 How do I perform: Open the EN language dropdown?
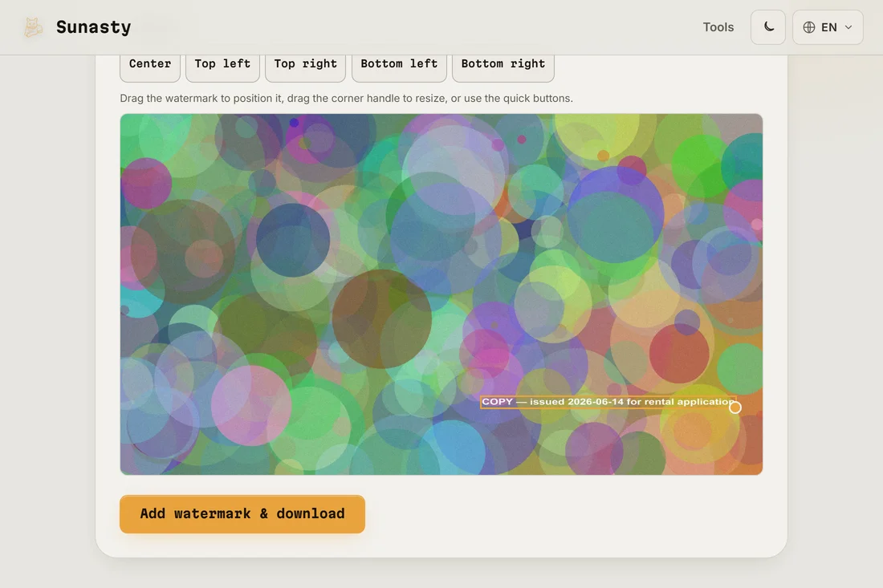point(828,27)
